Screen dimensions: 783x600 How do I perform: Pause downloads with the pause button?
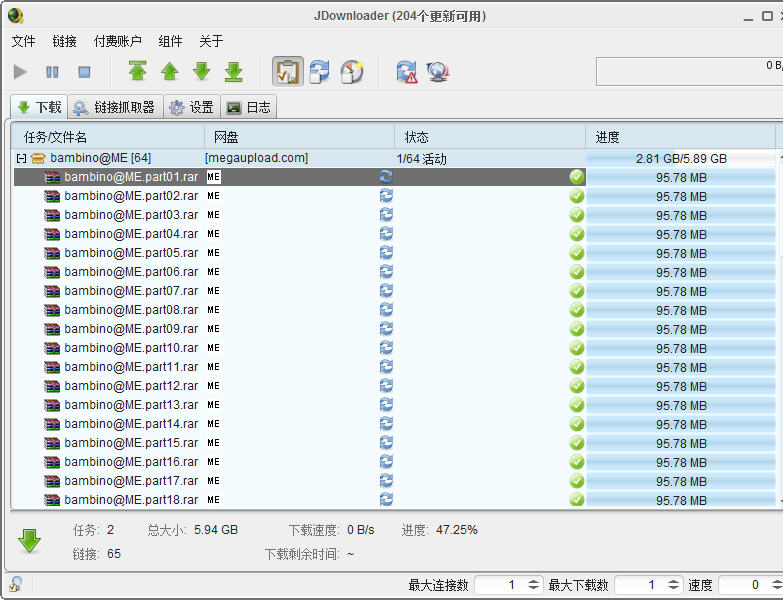52,72
